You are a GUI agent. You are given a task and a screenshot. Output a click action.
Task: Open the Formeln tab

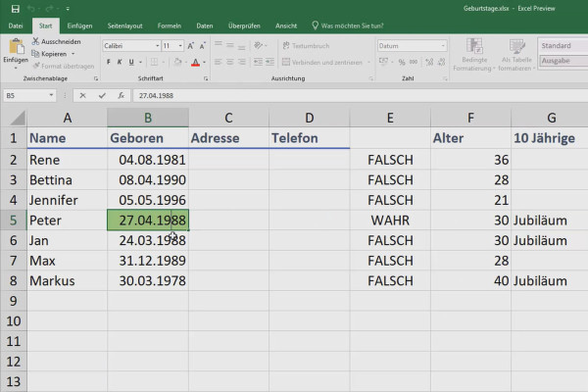(x=170, y=25)
